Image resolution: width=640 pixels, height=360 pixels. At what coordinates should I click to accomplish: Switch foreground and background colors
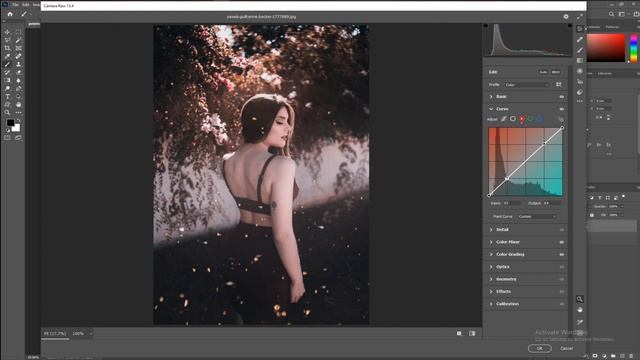tap(18, 121)
